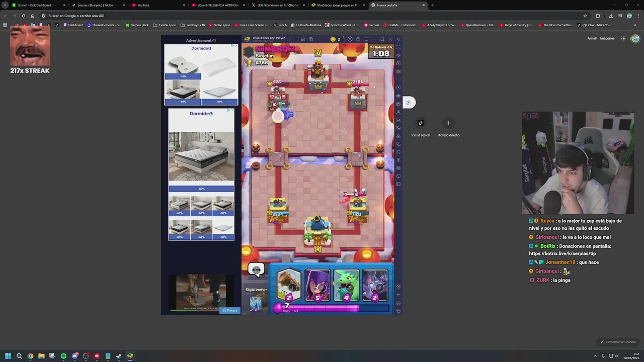Switch to the Serpias TikTok tab
The image size is (644, 362).
(x=99, y=5)
